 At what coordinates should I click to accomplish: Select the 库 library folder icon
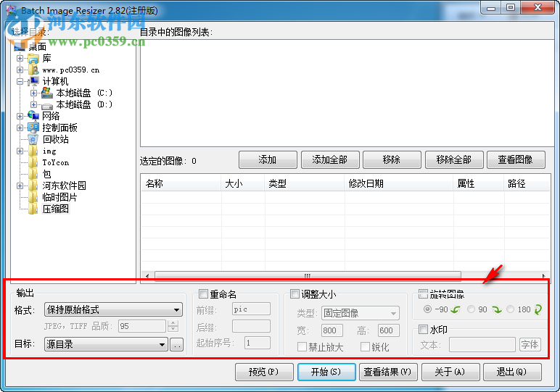33,59
